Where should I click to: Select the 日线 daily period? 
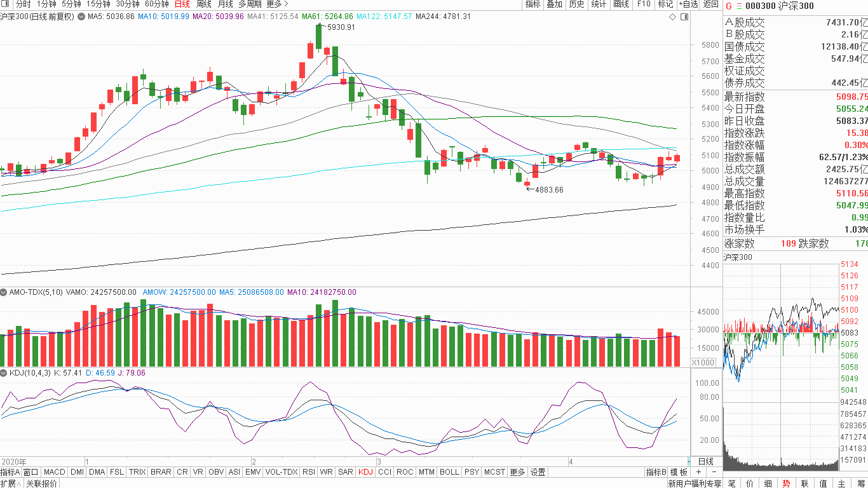pos(182,4)
